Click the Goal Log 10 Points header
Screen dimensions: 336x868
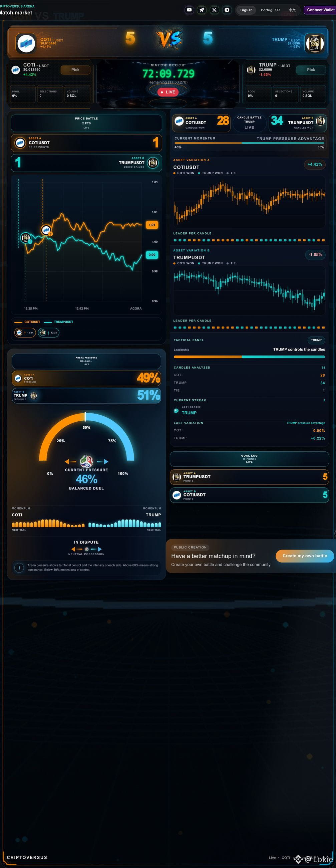pos(249,459)
